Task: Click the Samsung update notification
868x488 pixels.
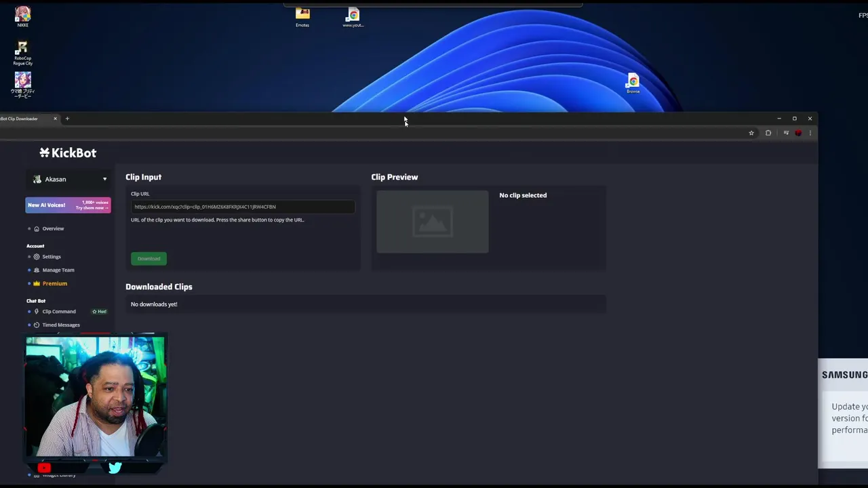Action: coord(843,413)
